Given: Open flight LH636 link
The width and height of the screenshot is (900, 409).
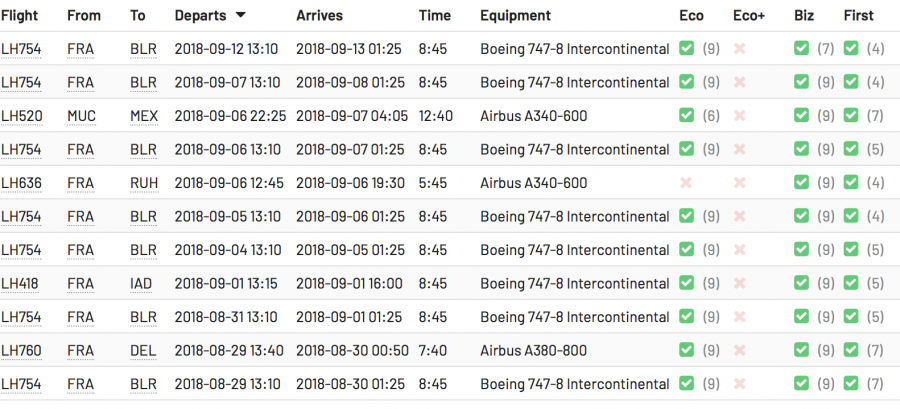Looking at the screenshot, I should (21, 183).
